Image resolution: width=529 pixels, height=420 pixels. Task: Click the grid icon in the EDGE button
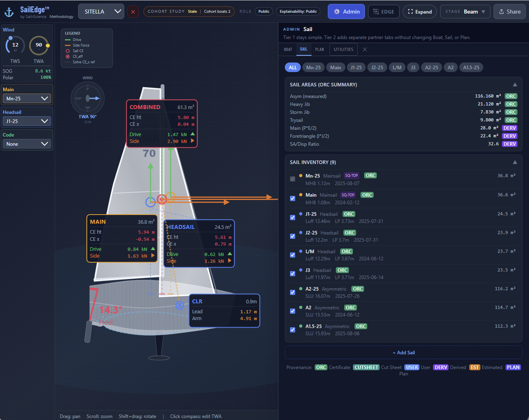point(376,12)
